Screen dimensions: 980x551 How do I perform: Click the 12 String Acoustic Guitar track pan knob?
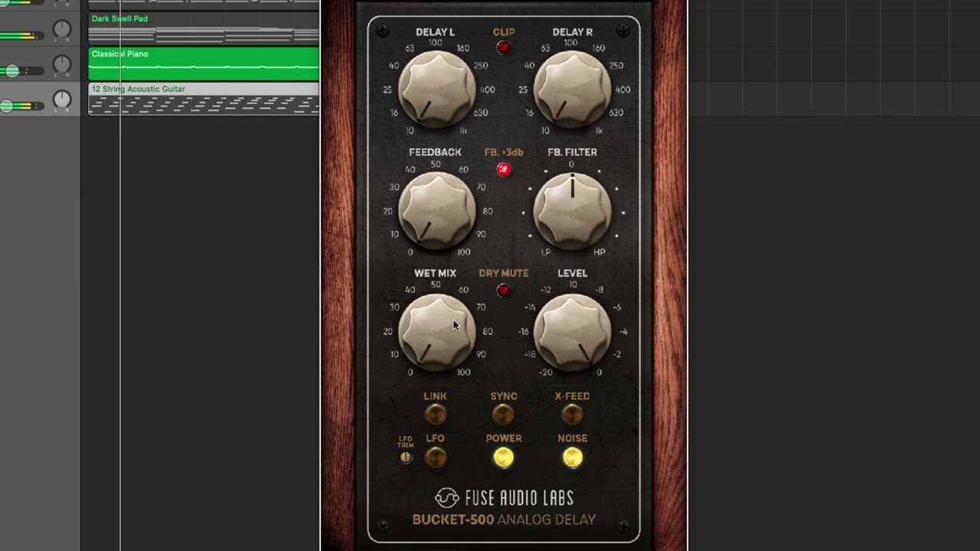click(61, 99)
